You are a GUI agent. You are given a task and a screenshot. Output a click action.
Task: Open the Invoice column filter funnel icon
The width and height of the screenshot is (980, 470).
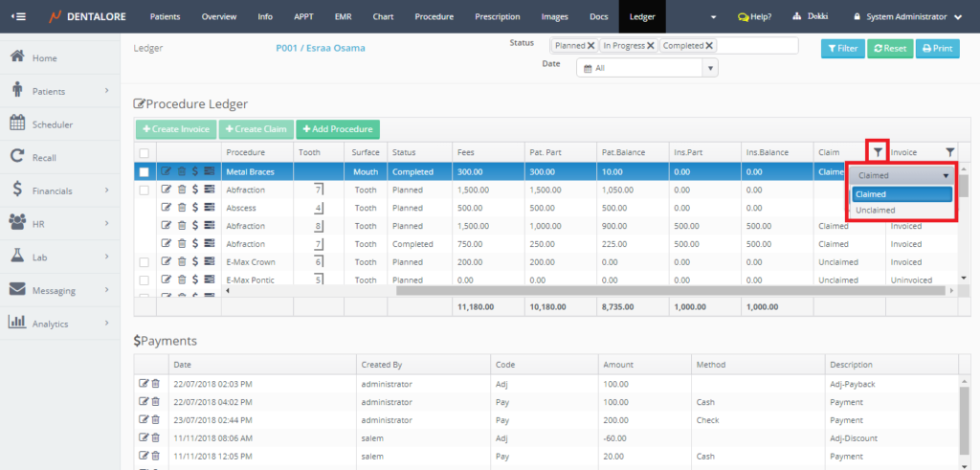[949, 151]
